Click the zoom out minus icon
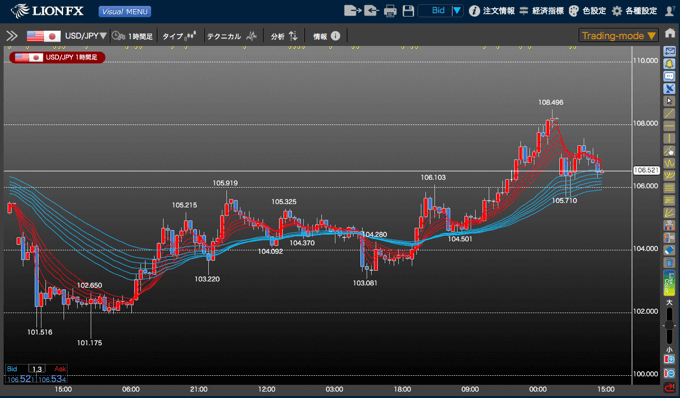Screen dimensions: 680x398 (x=669, y=373)
